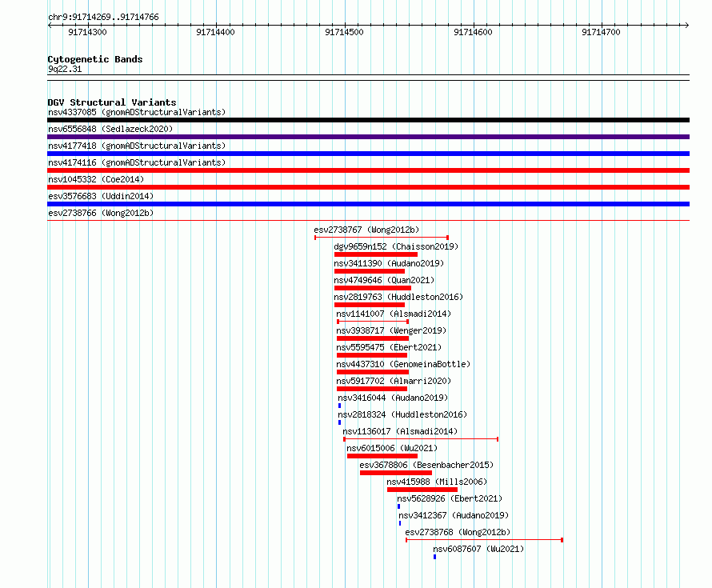This screenshot has width=712, height=588.
Task: Select nsv2819763 (Huddleston2016) label
Action: point(398,297)
